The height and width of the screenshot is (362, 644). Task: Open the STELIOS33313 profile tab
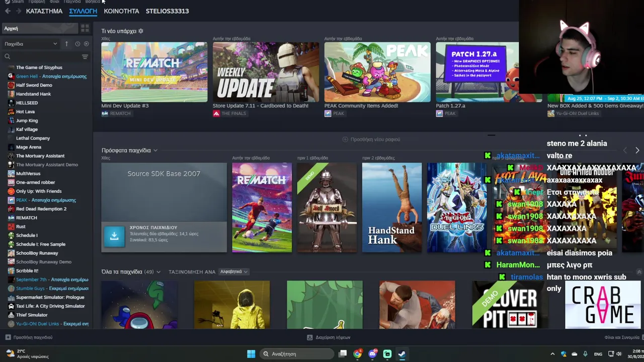click(x=167, y=11)
